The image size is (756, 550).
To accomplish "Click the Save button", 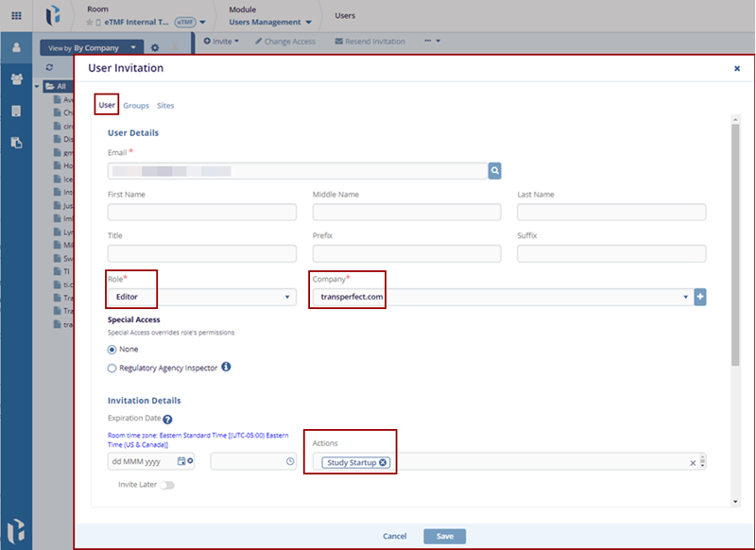I will click(444, 536).
